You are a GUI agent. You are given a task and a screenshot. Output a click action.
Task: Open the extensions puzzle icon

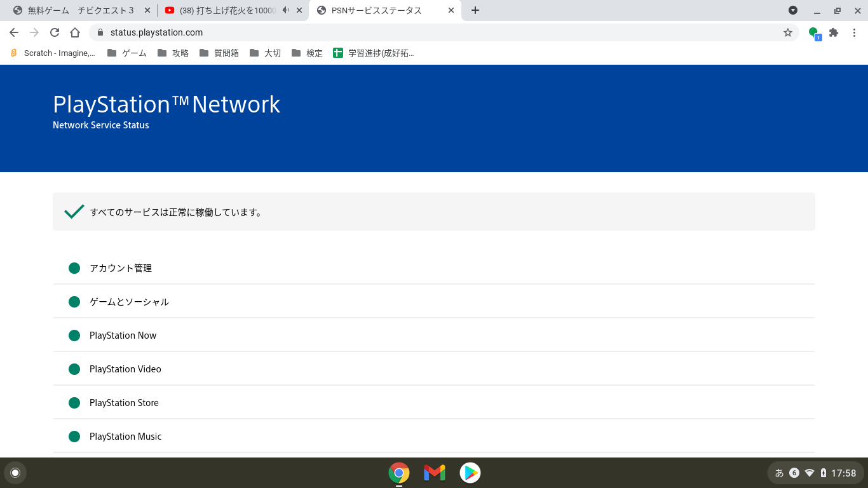[x=834, y=32]
